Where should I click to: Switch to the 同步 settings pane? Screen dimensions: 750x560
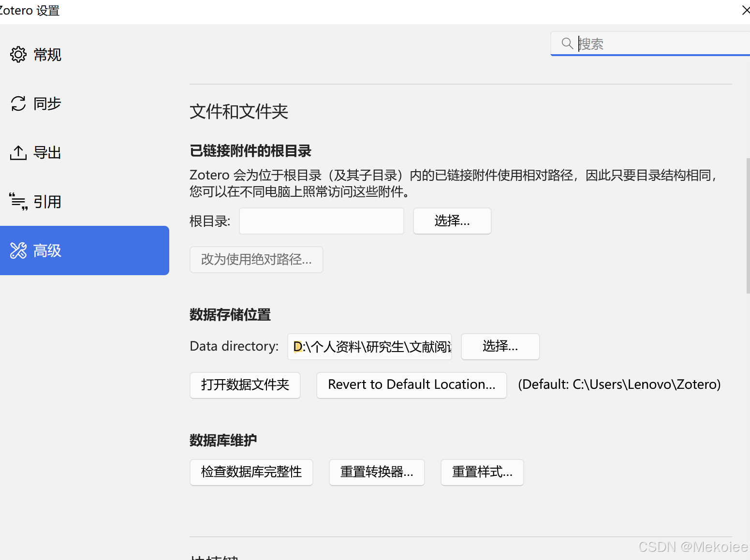pyautogui.click(x=85, y=103)
